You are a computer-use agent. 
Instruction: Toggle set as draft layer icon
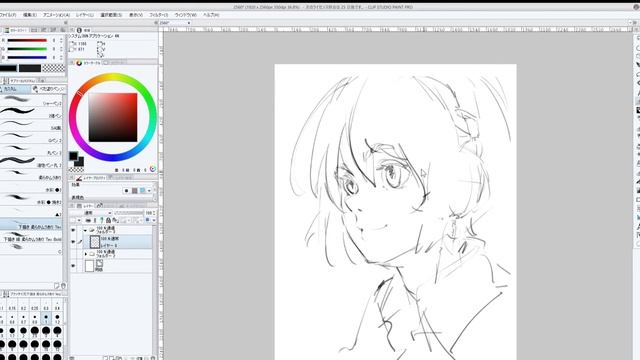[x=102, y=220]
